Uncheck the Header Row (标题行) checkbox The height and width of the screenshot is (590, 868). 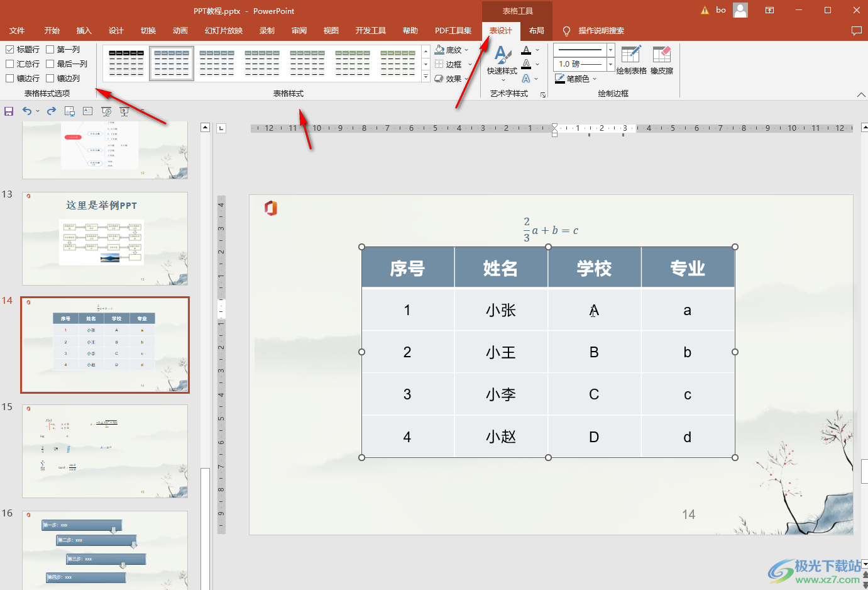click(9, 49)
